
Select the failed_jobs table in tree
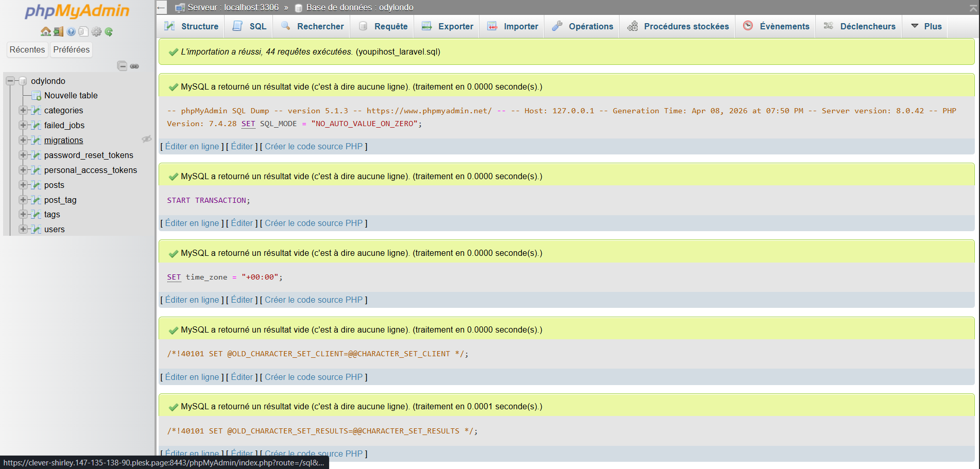[64, 125]
